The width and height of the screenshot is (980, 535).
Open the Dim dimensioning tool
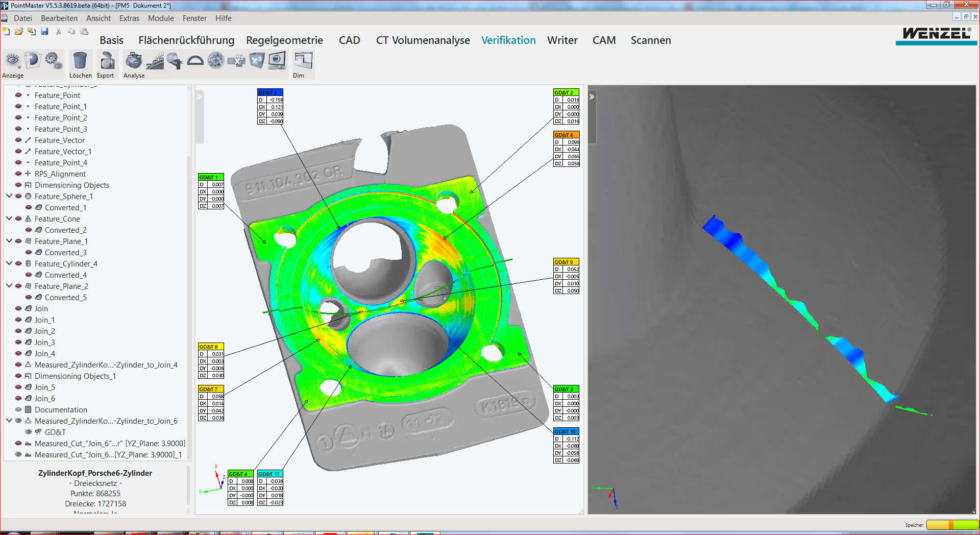click(303, 61)
